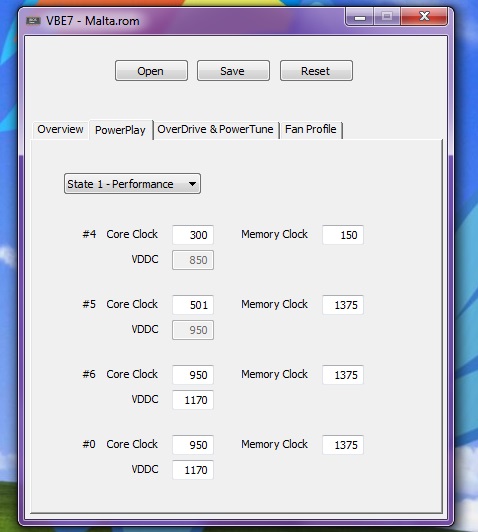478x532 pixels.
Task: Click the Reset button
Action: (x=316, y=71)
